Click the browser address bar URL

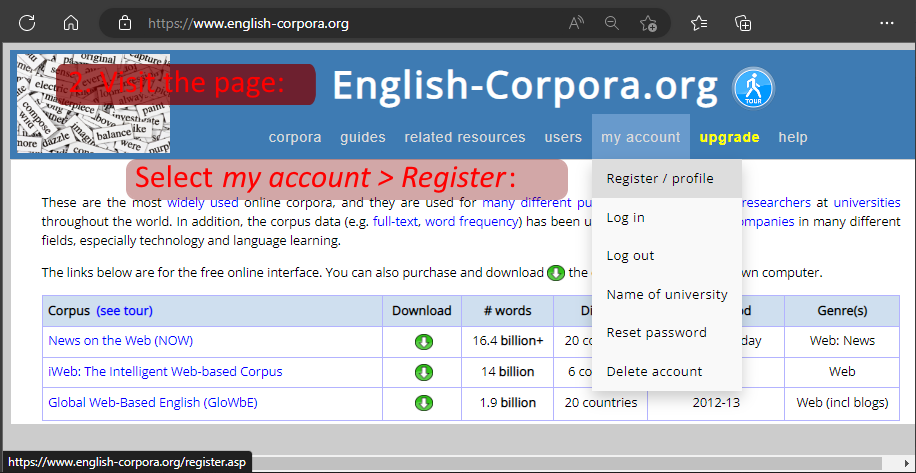point(248,23)
